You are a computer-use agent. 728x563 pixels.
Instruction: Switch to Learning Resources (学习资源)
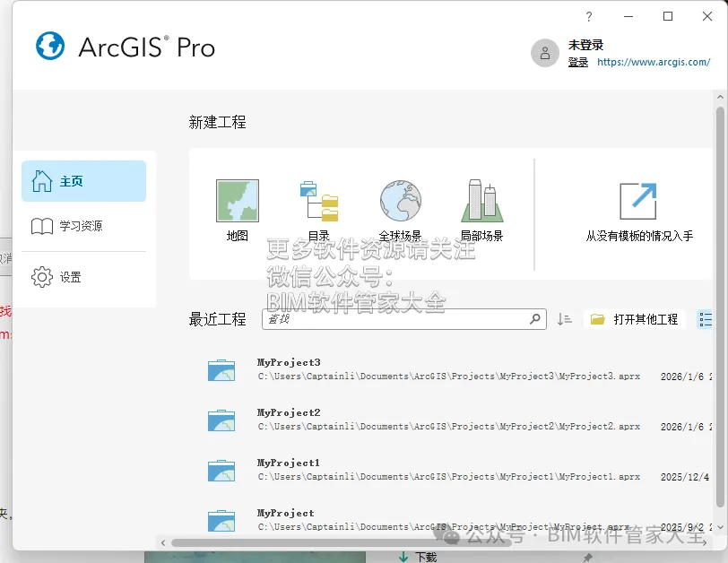pyautogui.click(x=83, y=226)
